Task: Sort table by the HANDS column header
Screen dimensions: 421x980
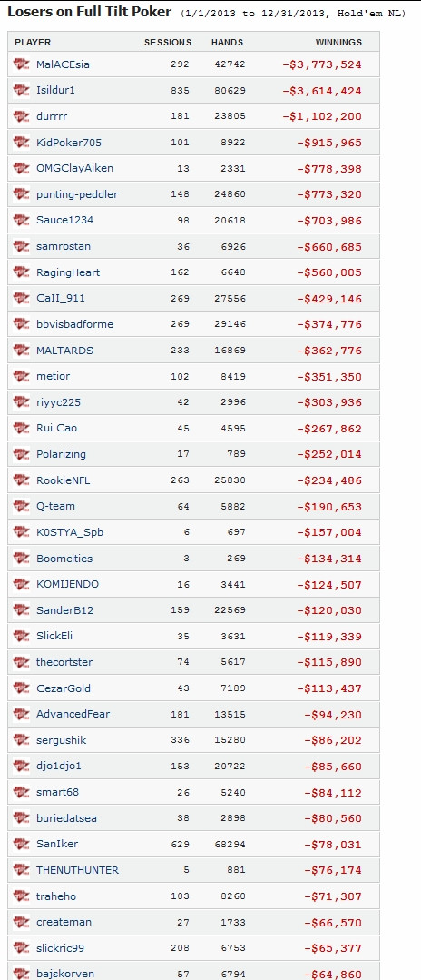Action: [x=228, y=43]
